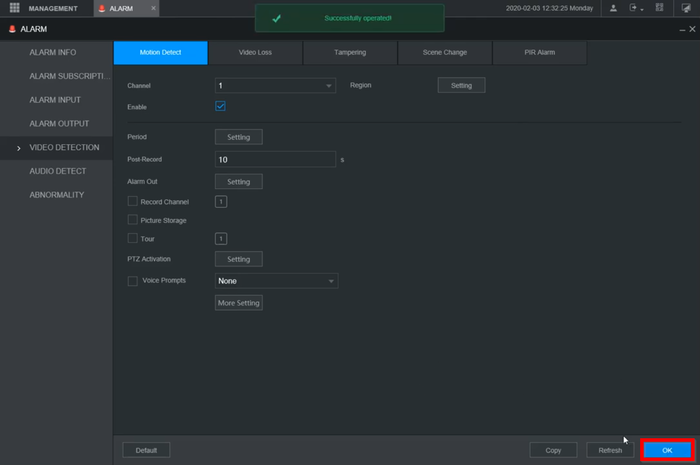Click the Region Setting button

[x=461, y=85]
